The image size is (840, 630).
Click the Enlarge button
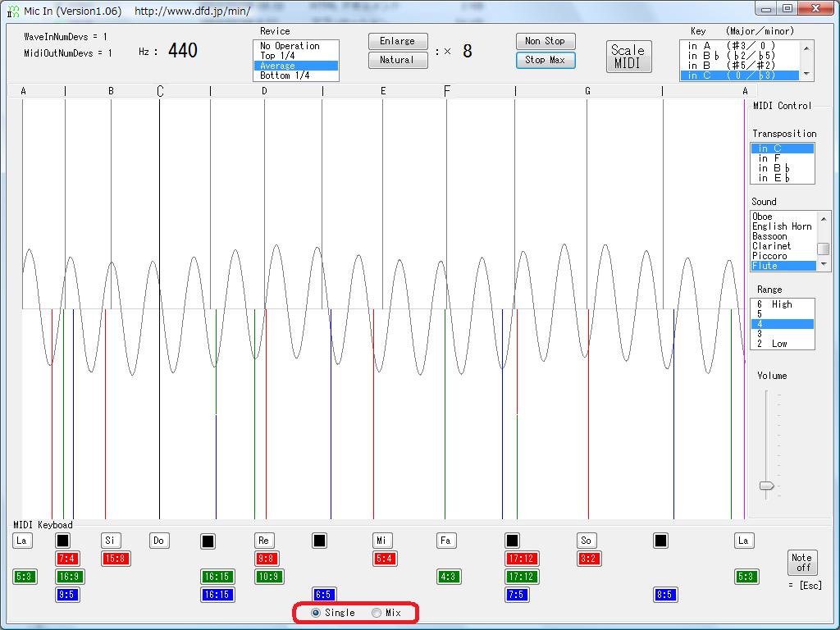398,41
